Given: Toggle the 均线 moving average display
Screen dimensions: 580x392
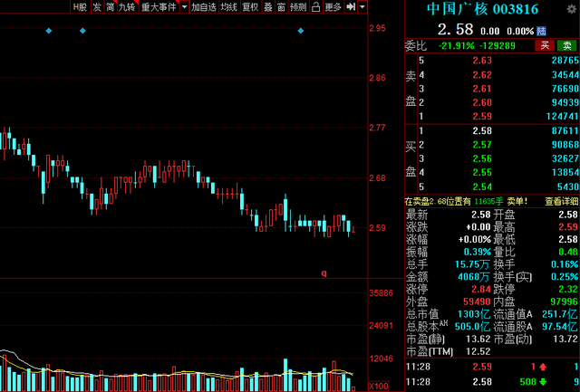Looking at the screenshot, I should tap(228, 7).
